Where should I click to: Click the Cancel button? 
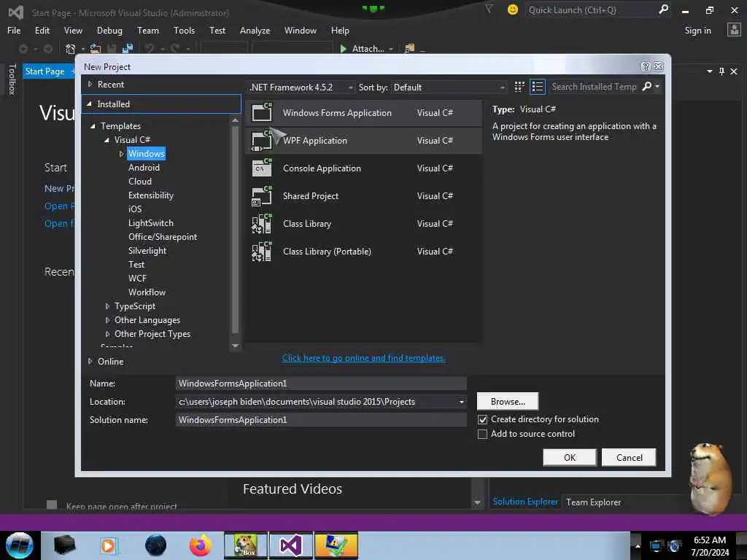[629, 458]
